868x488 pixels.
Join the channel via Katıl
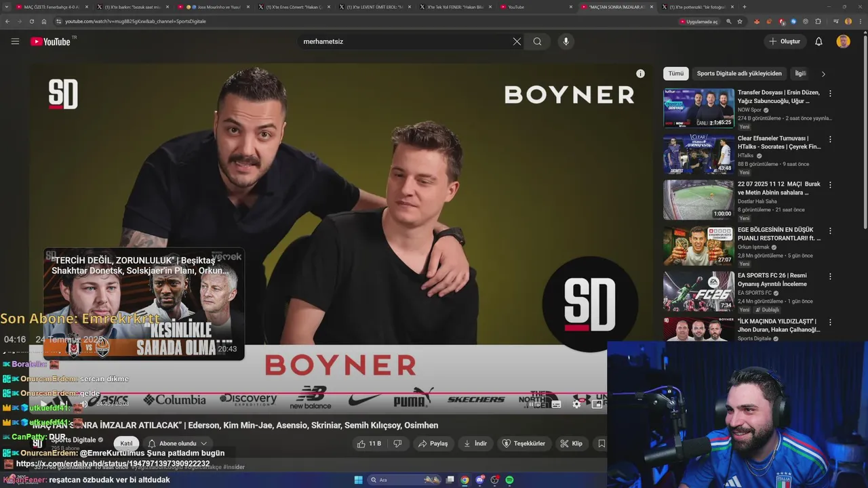126,443
